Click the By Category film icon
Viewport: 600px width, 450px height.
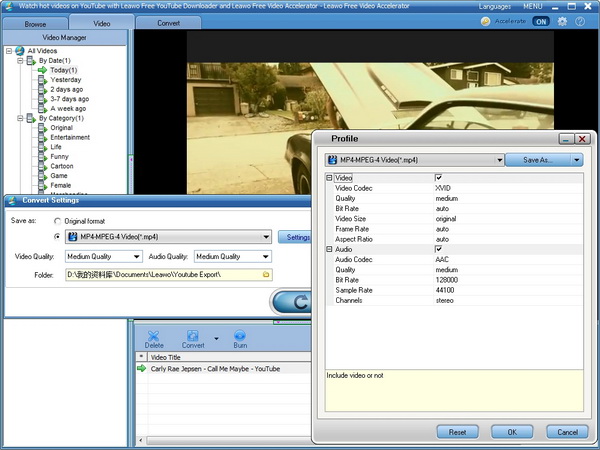tap(31, 118)
